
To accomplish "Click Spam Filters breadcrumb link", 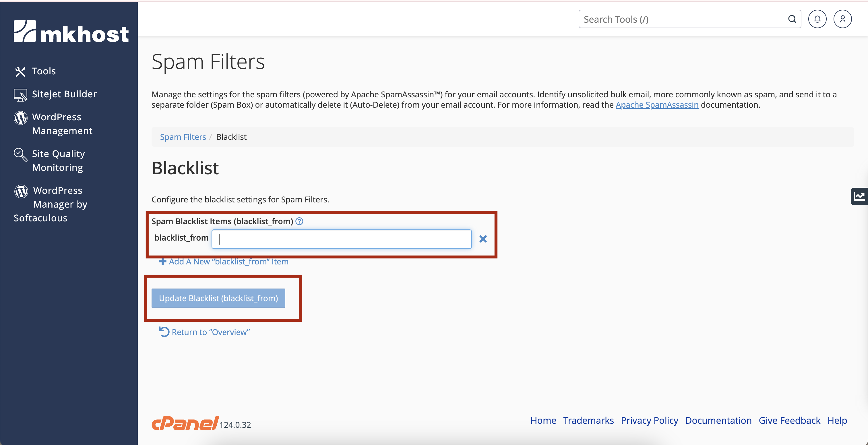I will pyautogui.click(x=183, y=137).
